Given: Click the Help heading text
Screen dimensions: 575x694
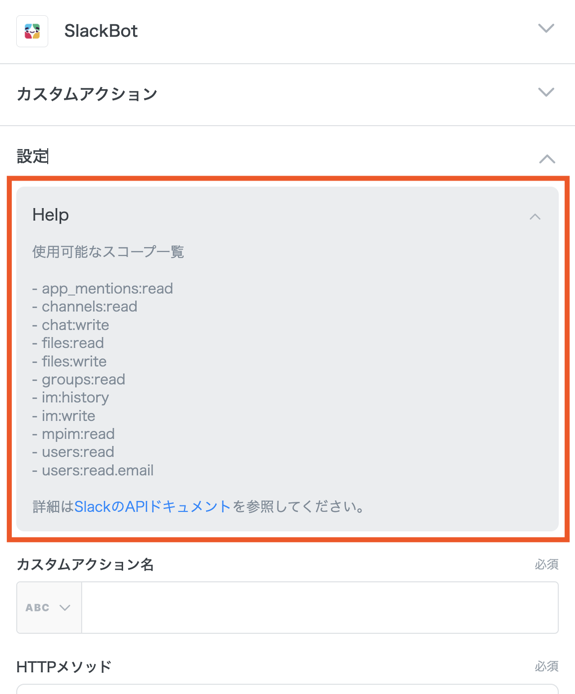Looking at the screenshot, I should (50, 215).
